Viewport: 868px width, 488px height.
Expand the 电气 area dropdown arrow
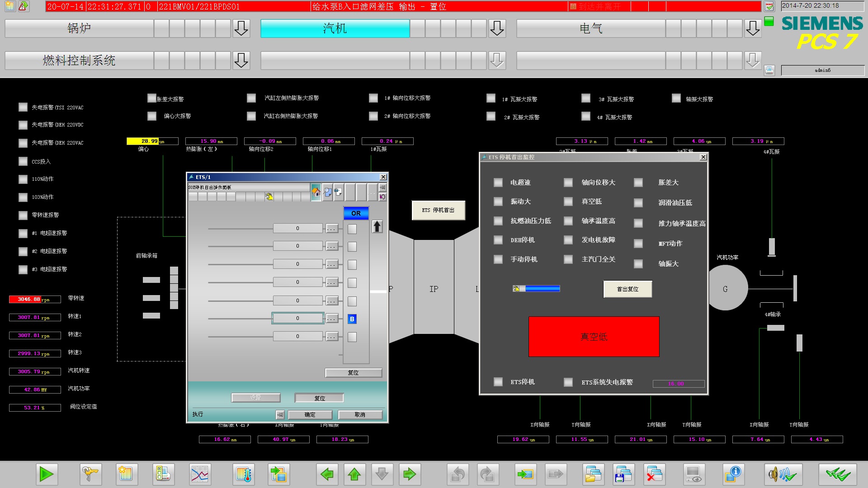(753, 28)
